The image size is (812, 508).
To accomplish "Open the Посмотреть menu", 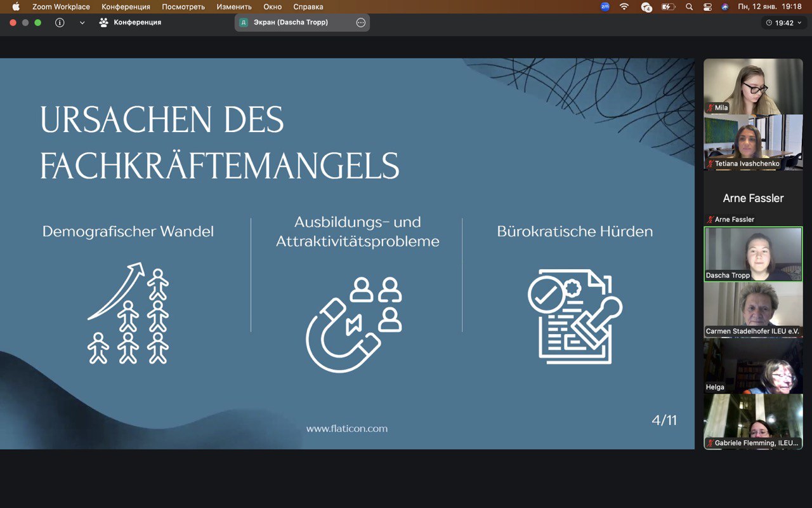I will click(183, 7).
